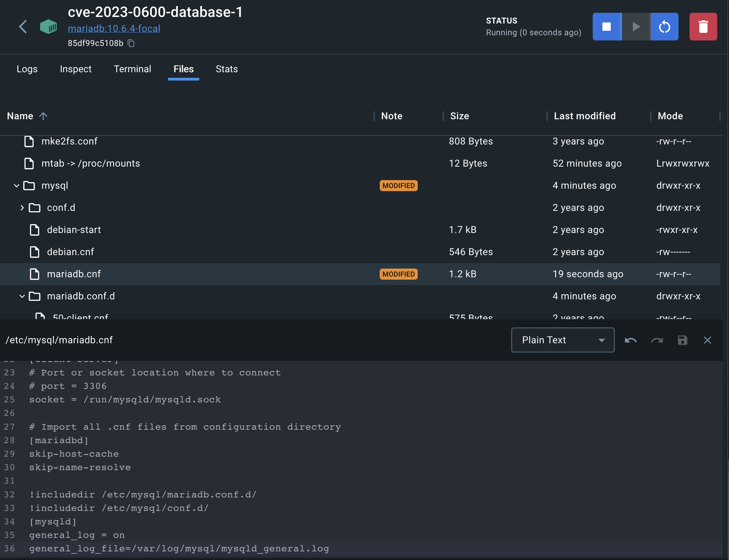Save mariadb.cnf with the floppy icon
Screen dimensions: 729x560
coord(682,340)
